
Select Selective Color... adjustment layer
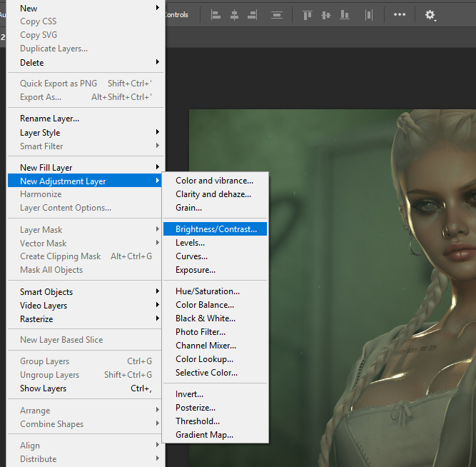215,373
